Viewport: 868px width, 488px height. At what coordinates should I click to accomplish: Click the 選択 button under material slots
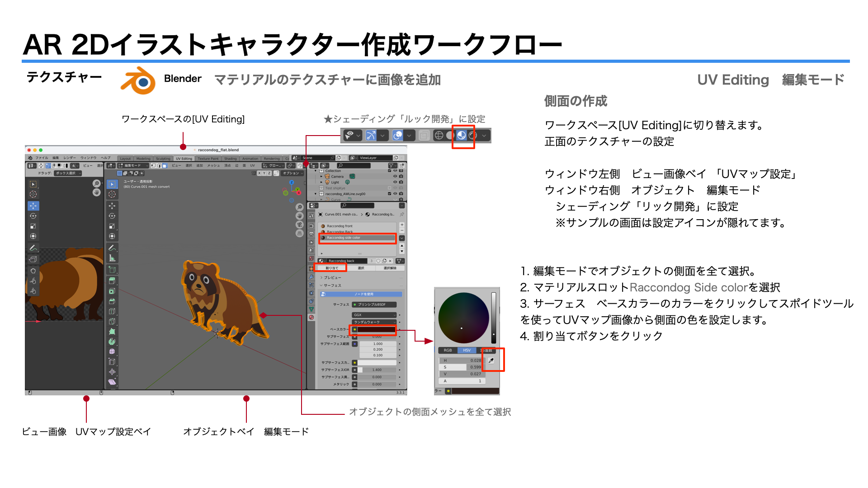(361, 268)
